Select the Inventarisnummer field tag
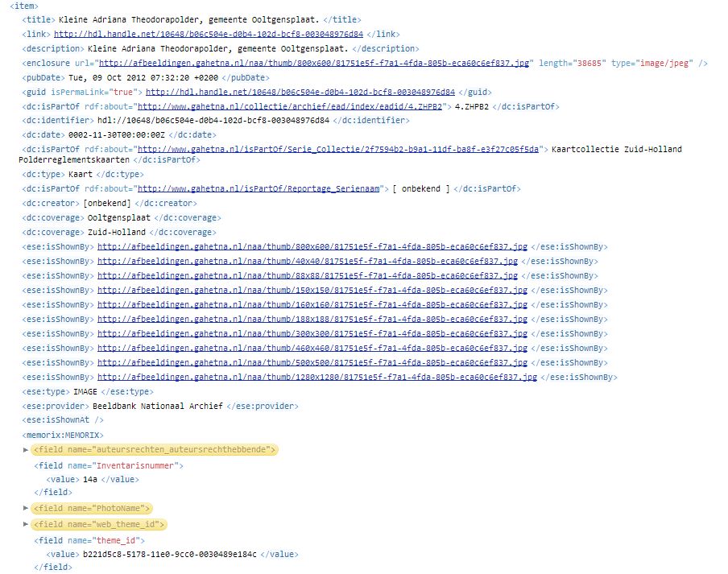Viewport: 728px width, 574px height. [x=109, y=465]
